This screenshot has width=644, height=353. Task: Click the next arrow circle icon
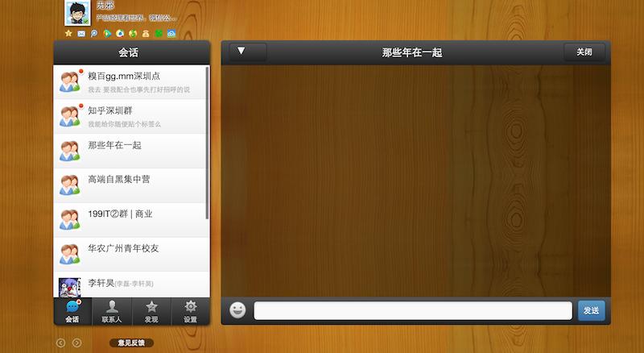[76, 343]
